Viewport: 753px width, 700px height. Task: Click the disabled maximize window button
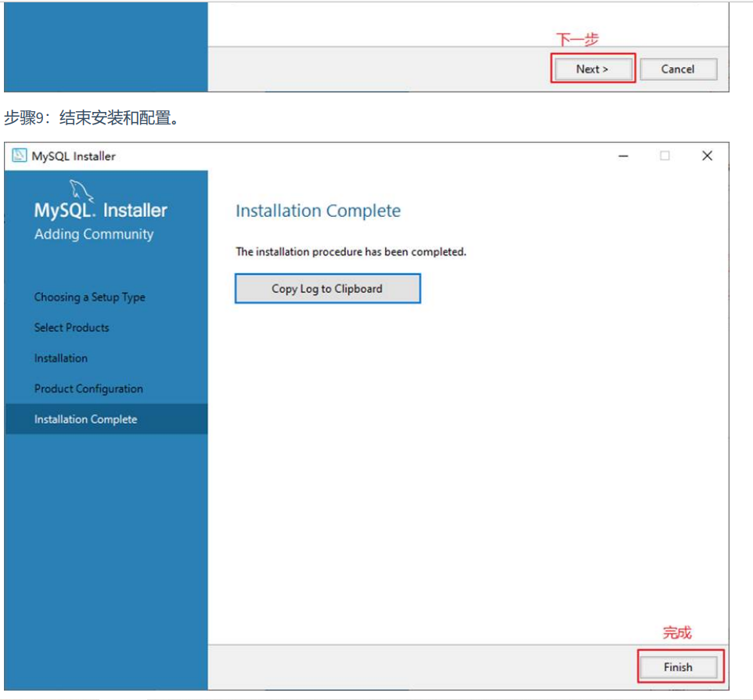click(x=665, y=156)
